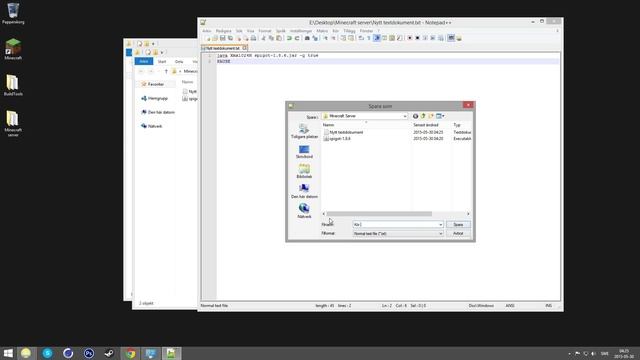This screenshot has width=640, height=360.
Task: Open the 'Spara i' Minecraft Server folder dropdown
Action: (365, 116)
